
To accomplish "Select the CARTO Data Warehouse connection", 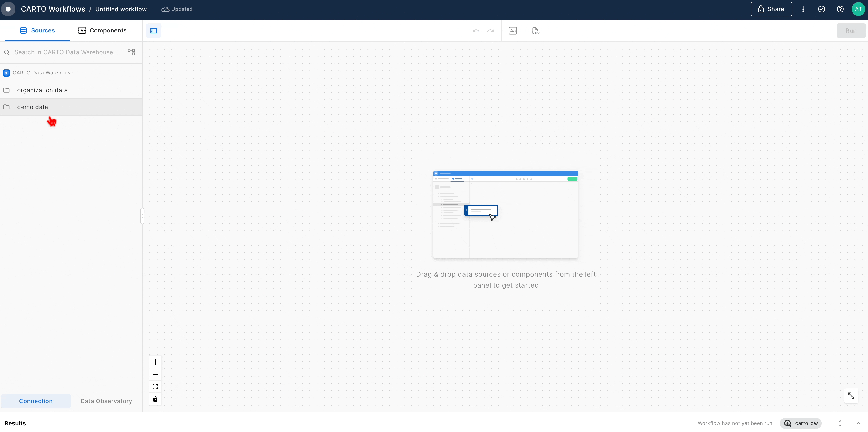I will (38, 73).
